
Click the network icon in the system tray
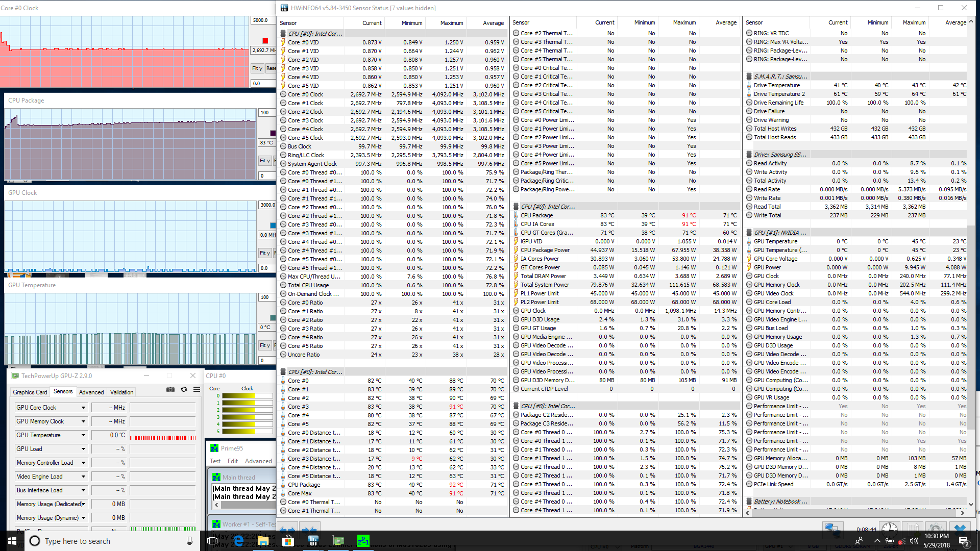pyautogui.click(x=902, y=541)
